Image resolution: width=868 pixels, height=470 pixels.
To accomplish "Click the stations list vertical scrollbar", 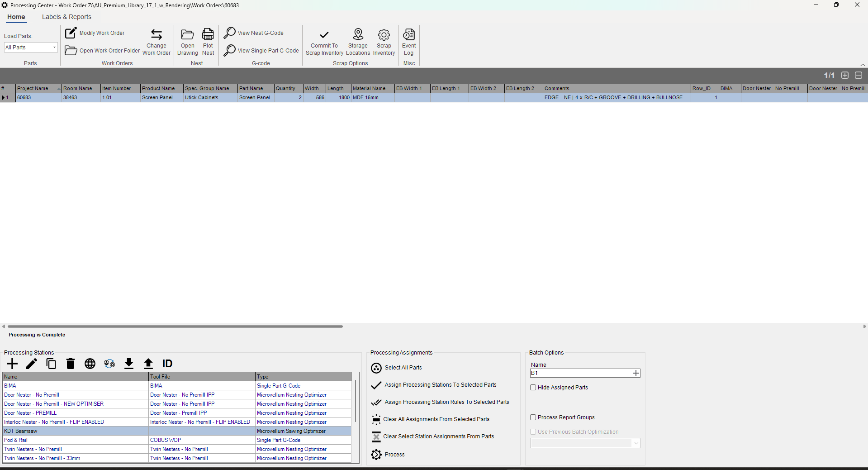I will pos(356,401).
